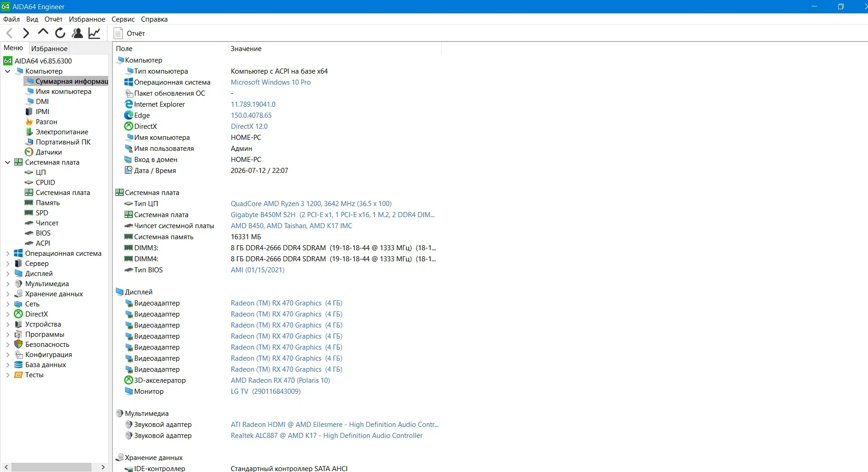Viewport: 868px width, 472px height.
Task: Open the Отчёт menu in menu bar
Action: click(x=53, y=19)
